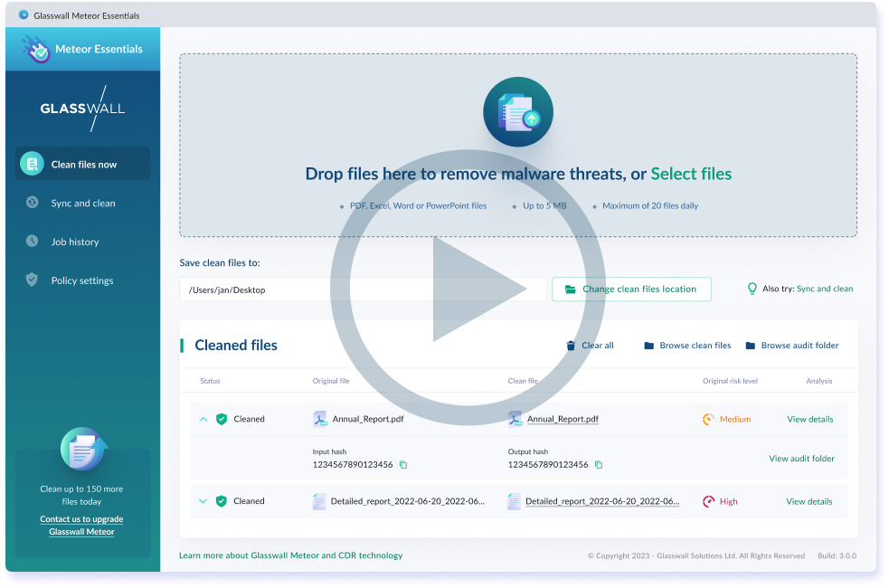Click the Cleaned files heading
889x588 pixels.
[x=236, y=345]
